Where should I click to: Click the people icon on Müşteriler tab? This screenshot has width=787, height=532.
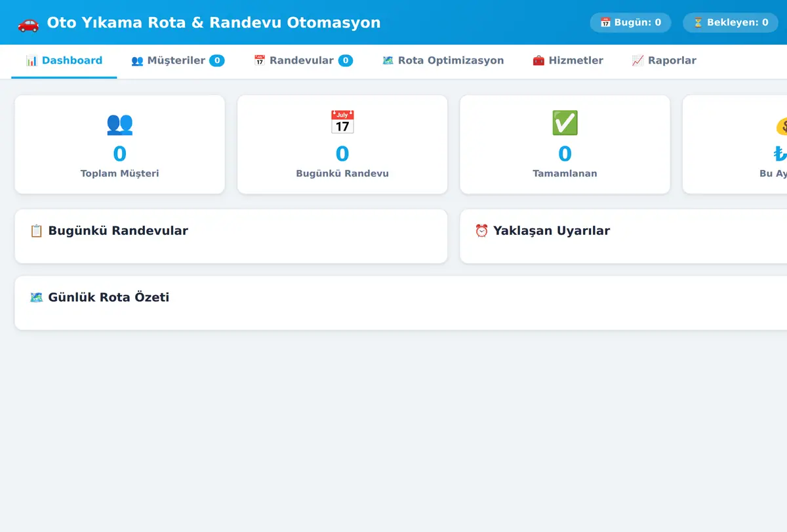tap(137, 60)
